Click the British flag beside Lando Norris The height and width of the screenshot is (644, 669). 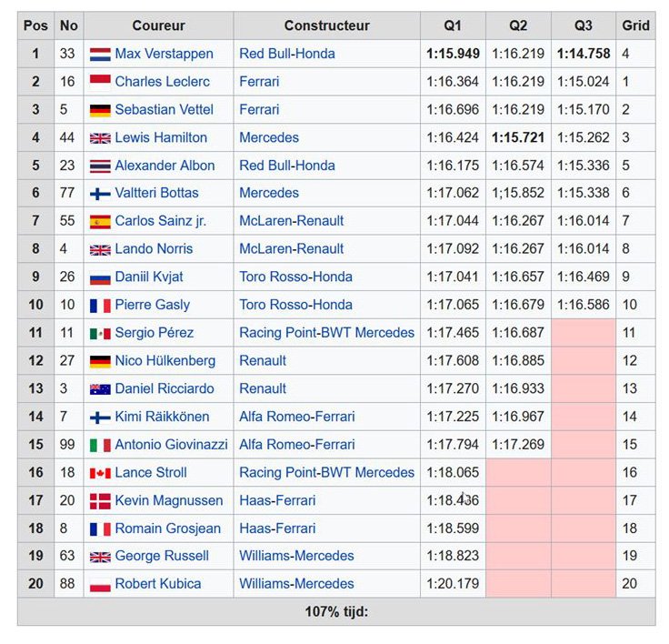100,250
